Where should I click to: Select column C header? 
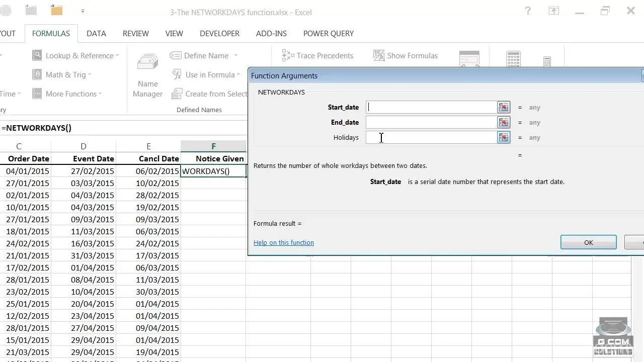click(x=19, y=146)
